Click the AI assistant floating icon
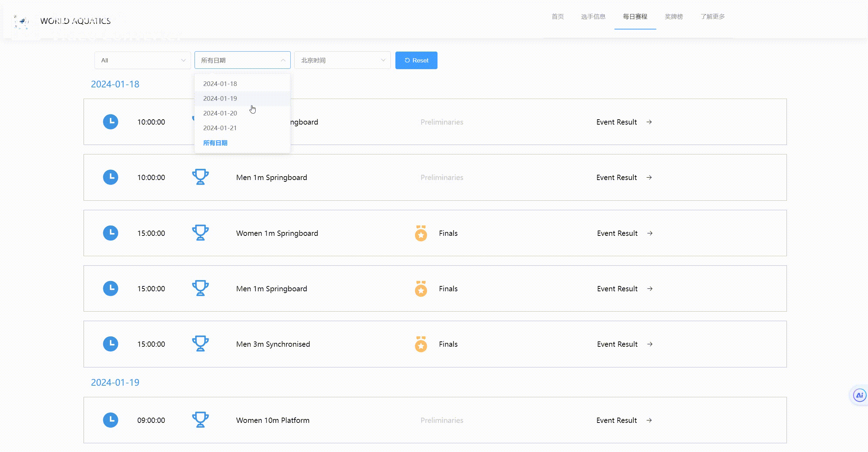868x452 pixels. (x=859, y=395)
